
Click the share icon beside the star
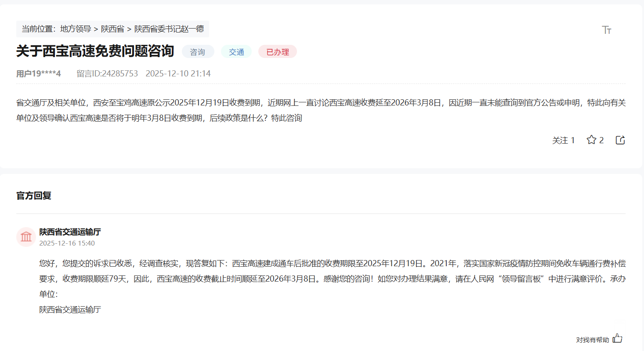pyautogui.click(x=620, y=140)
